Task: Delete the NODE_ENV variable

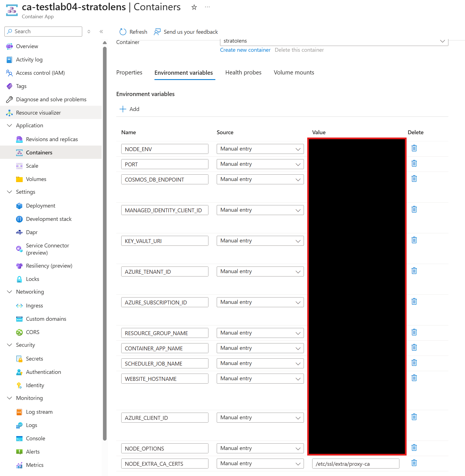Action: pyautogui.click(x=414, y=148)
